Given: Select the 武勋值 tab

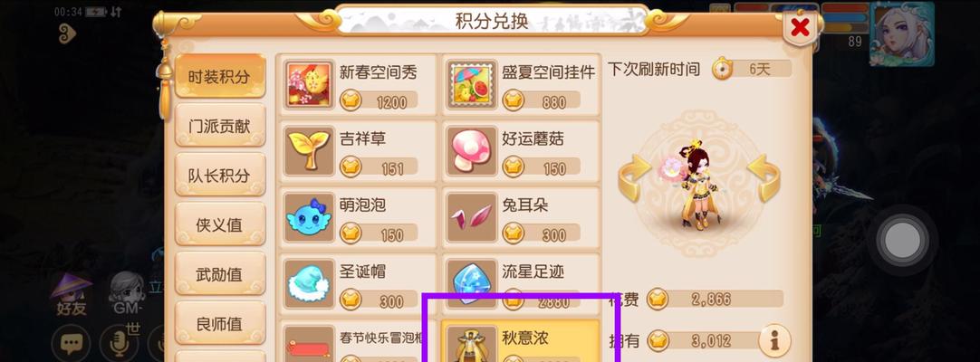Looking at the screenshot, I should coord(220,273).
